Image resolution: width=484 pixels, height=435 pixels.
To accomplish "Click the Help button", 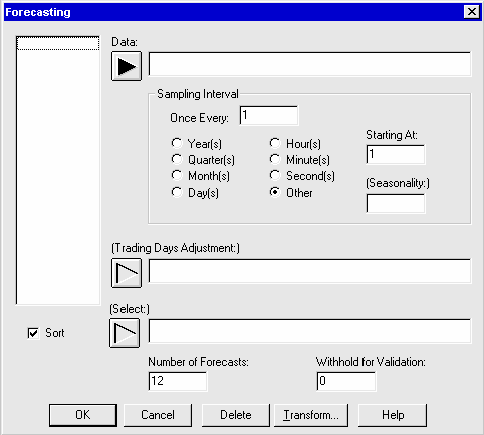I will tap(393, 415).
